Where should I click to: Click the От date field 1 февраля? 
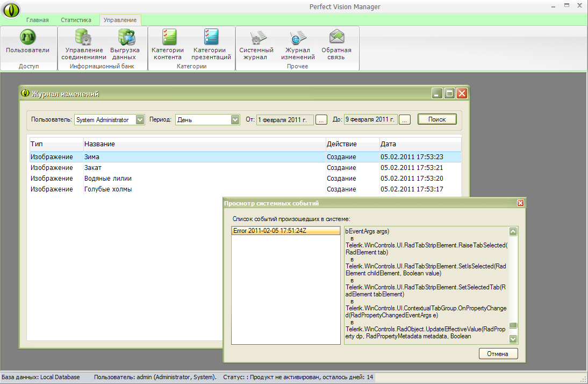(285, 120)
